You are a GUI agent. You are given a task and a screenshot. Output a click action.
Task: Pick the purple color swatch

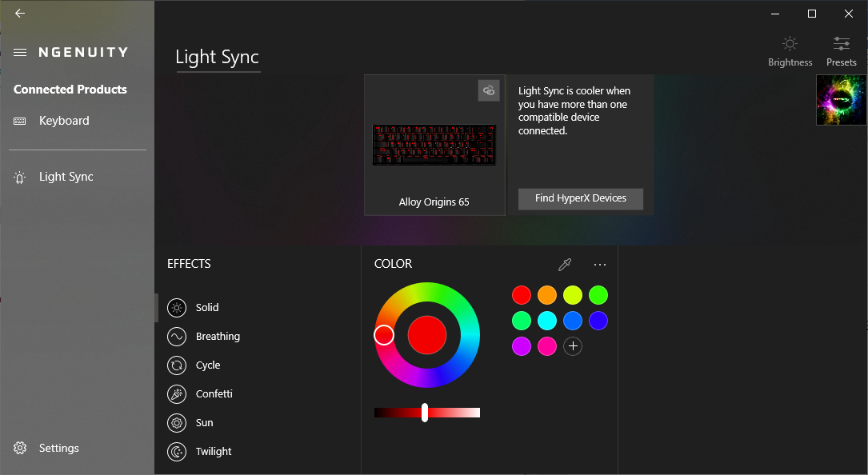(521, 346)
